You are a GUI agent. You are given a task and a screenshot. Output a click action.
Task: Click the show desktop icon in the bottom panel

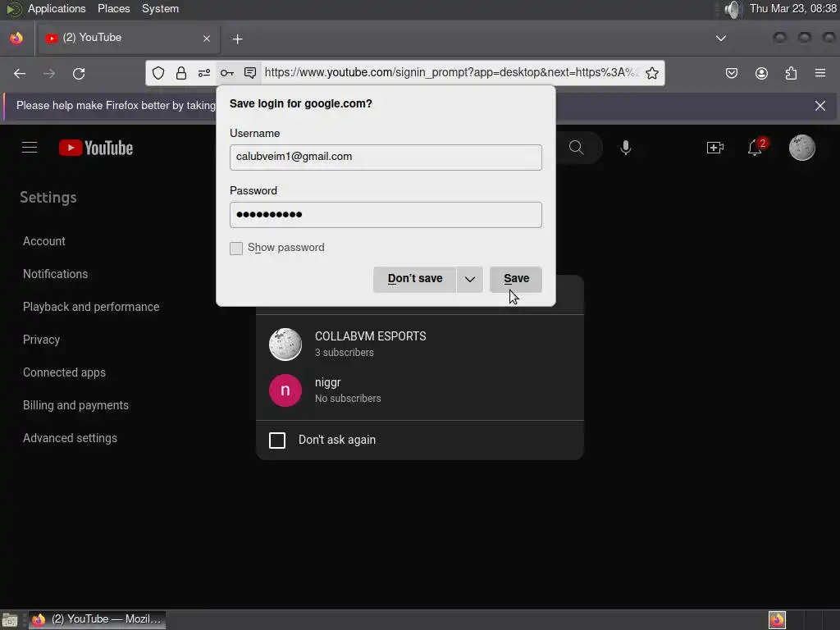(10, 620)
